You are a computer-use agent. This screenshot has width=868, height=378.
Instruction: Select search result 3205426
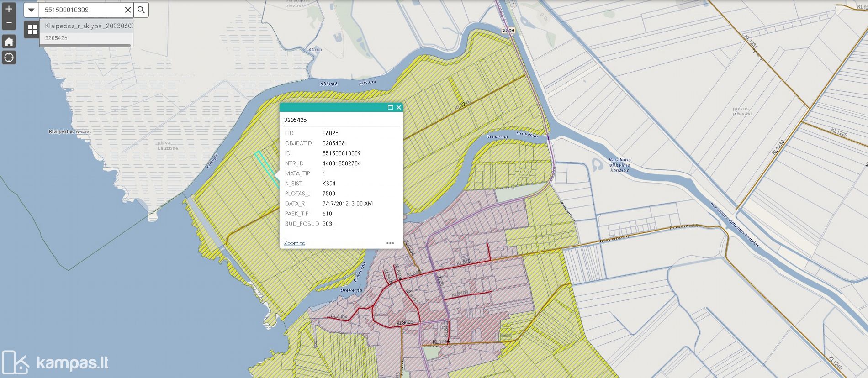coord(56,38)
